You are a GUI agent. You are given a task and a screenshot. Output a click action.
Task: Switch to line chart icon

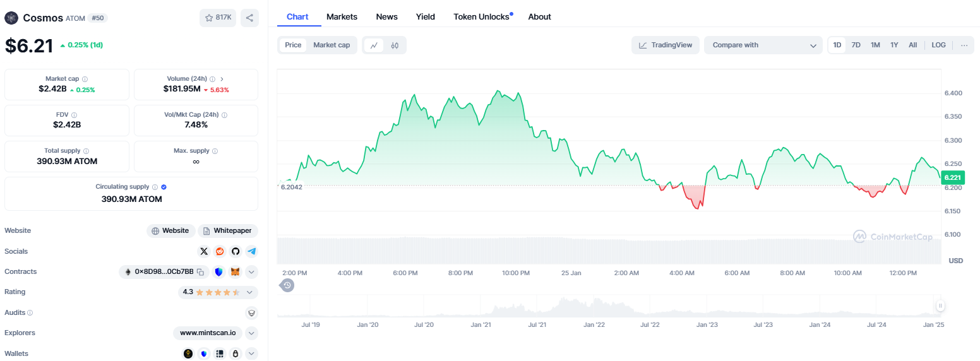coord(374,45)
